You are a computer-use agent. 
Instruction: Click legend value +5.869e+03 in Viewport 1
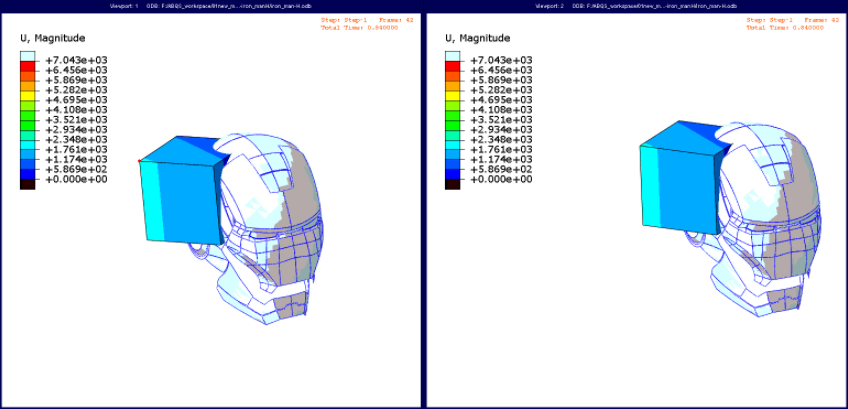tap(76, 80)
